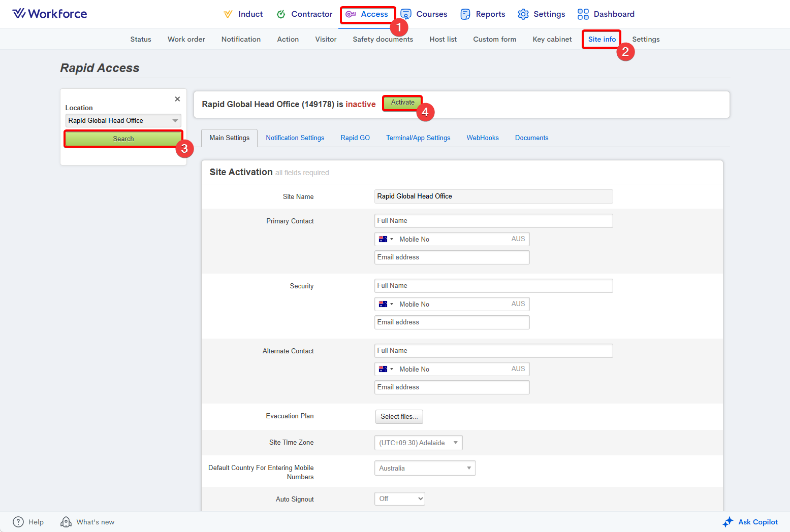Click Select files for Evacuation Plan
The image size is (790, 532).
(399, 417)
